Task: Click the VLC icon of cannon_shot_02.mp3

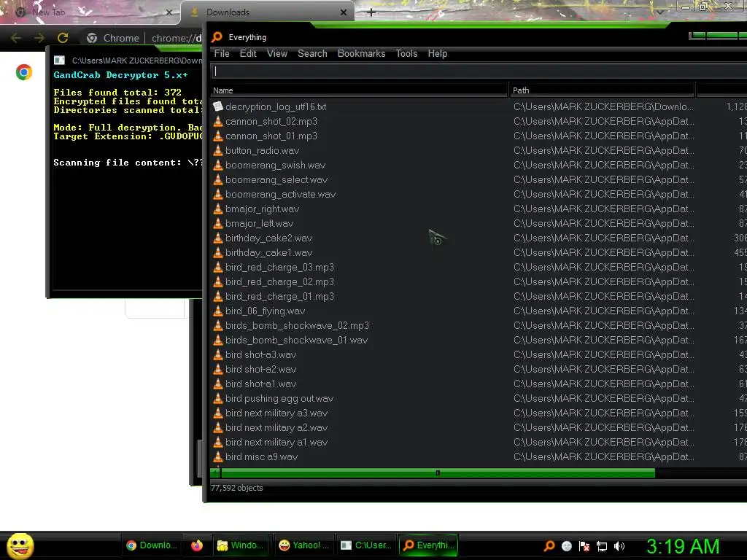Action: tap(217, 122)
